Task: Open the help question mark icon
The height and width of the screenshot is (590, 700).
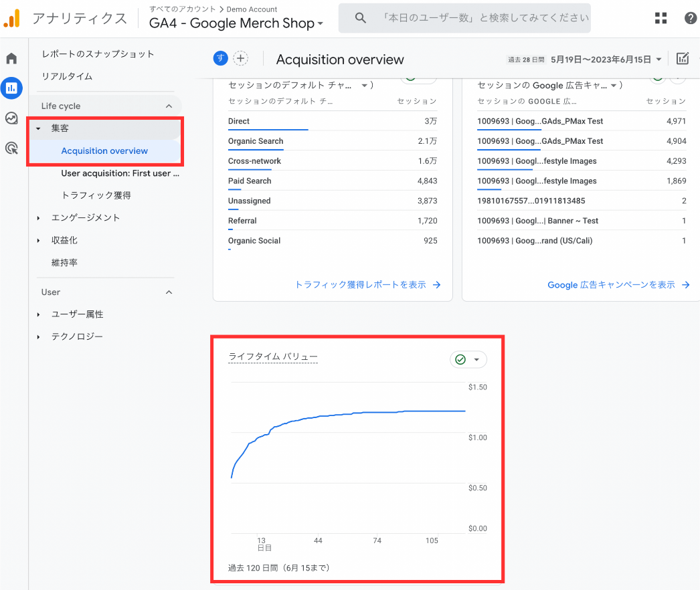Action: (x=690, y=18)
